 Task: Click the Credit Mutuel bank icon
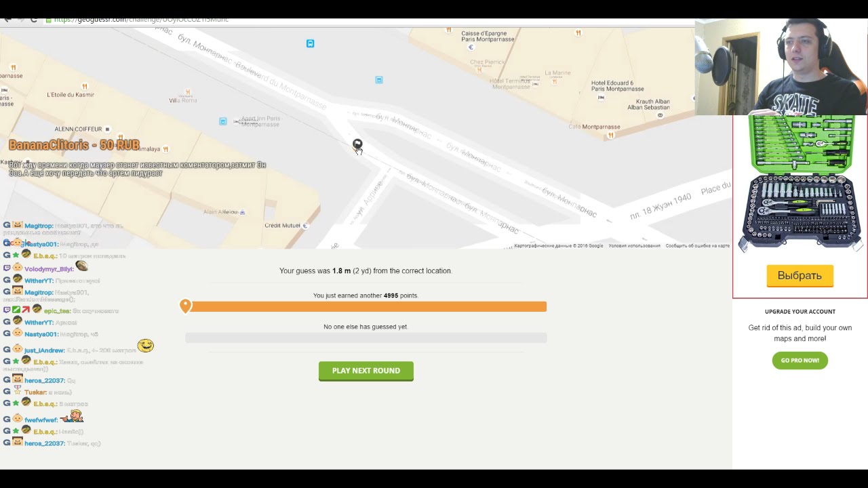click(305, 226)
